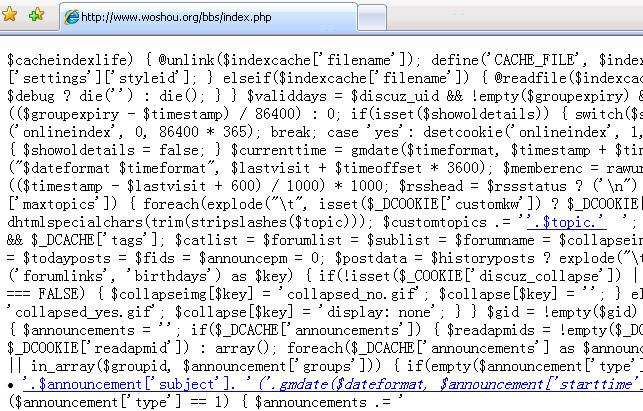This screenshot has height=411, width=643.
Task: Click the text "in_array($groupid,"
Action: (x=102, y=366)
